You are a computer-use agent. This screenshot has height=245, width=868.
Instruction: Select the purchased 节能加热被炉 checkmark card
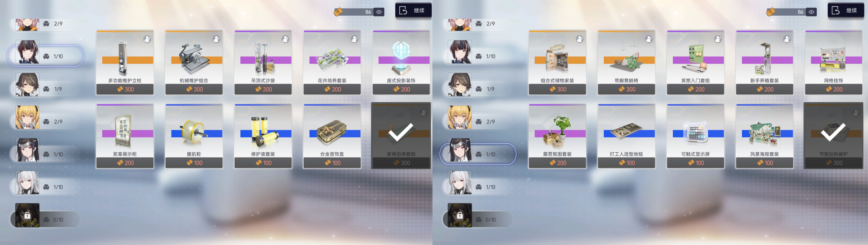[833, 135]
